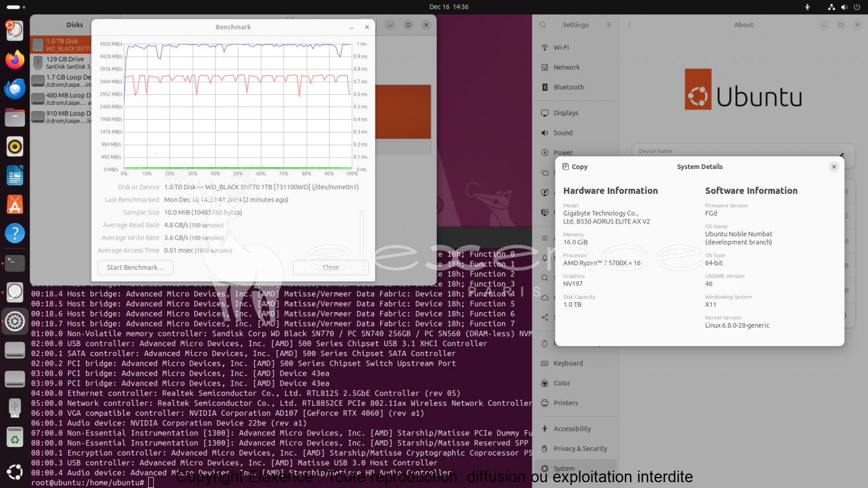Open the install Ubuntu dock icon at top
Screen dimensions: 868x488
15,30
